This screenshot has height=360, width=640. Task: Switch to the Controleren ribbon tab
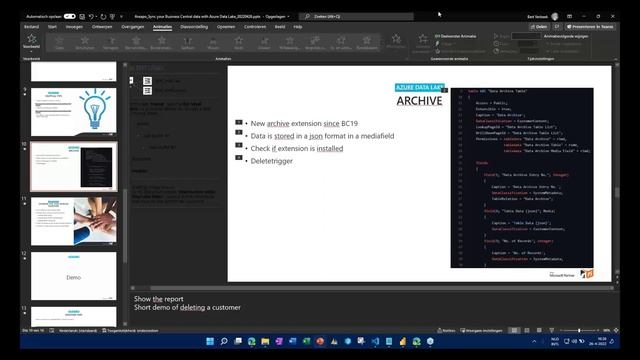[255, 27]
